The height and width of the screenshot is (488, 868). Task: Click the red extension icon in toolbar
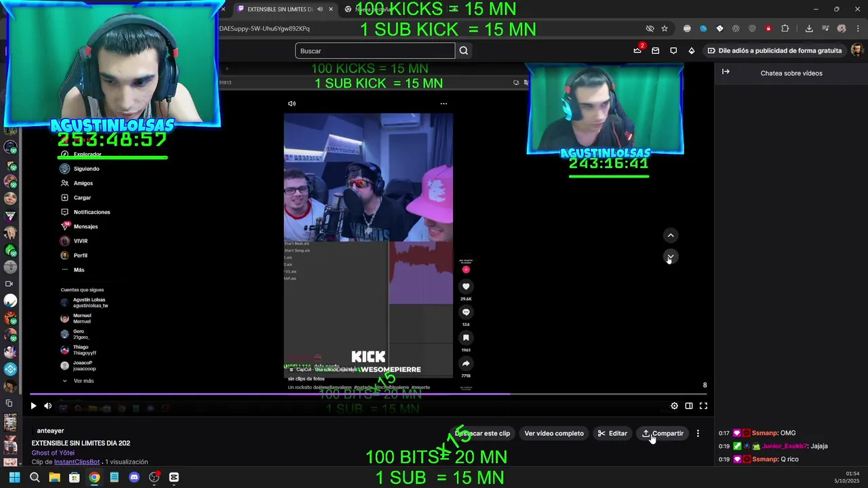768,28
